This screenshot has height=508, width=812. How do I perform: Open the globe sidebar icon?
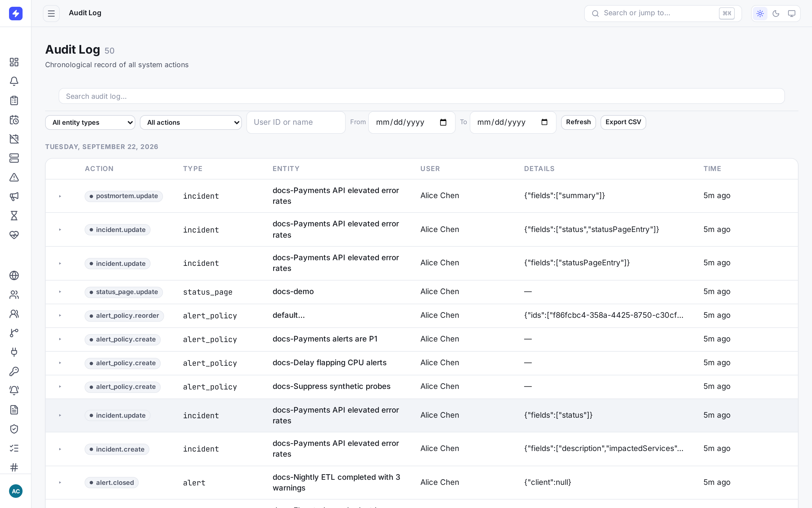pyautogui.click(x=14, y=275)
